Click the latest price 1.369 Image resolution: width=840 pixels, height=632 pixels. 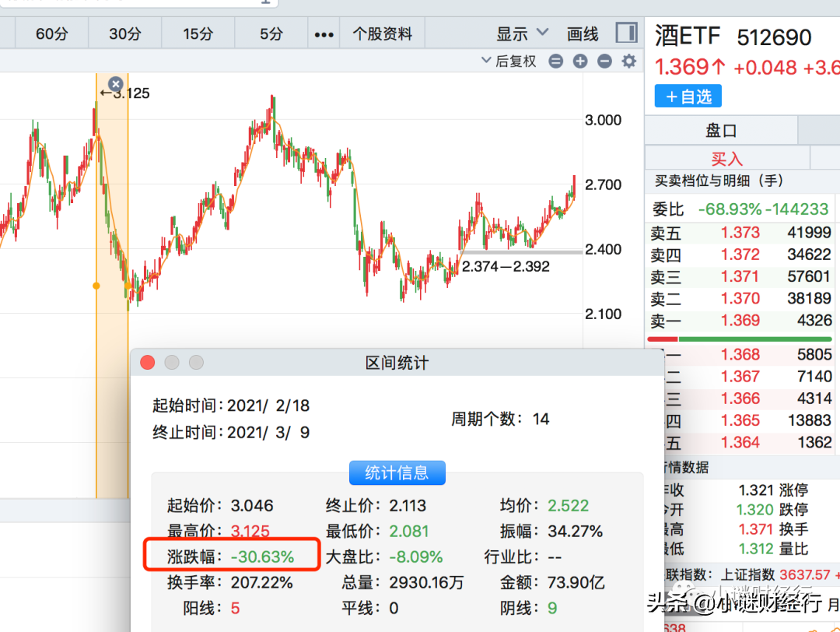pos(690,68)
